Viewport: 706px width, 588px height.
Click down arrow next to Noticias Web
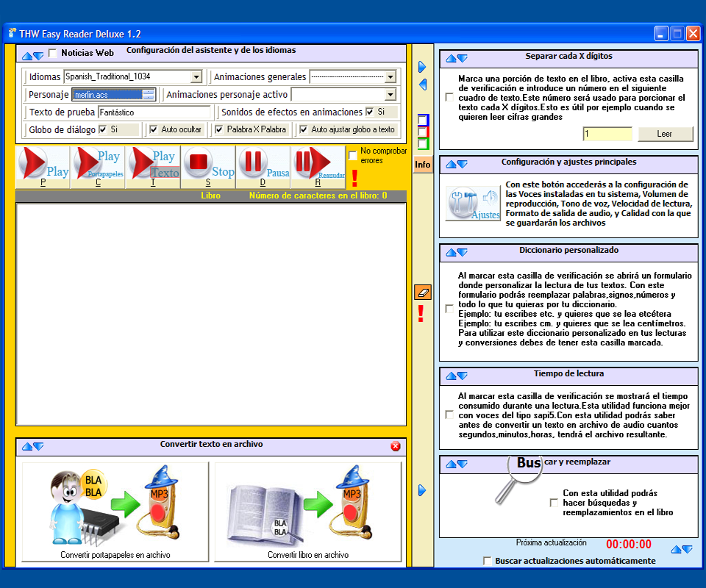(38, 57)
